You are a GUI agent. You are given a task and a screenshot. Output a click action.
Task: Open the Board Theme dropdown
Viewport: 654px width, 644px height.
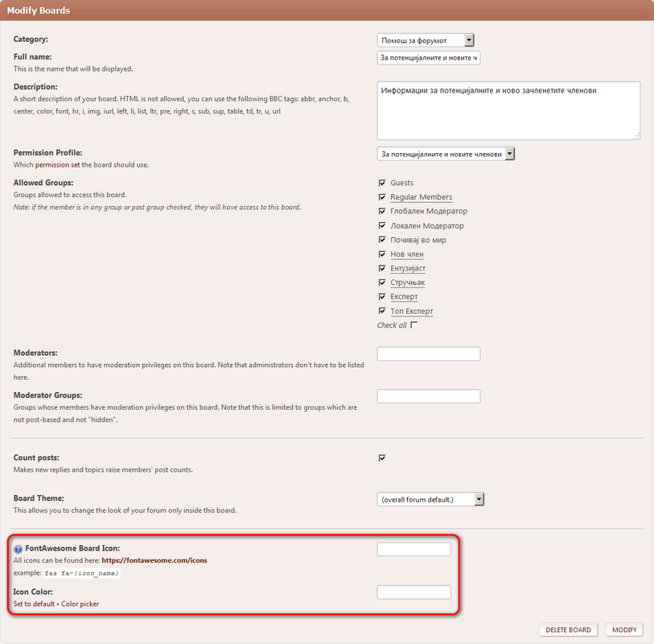(430, 499)
